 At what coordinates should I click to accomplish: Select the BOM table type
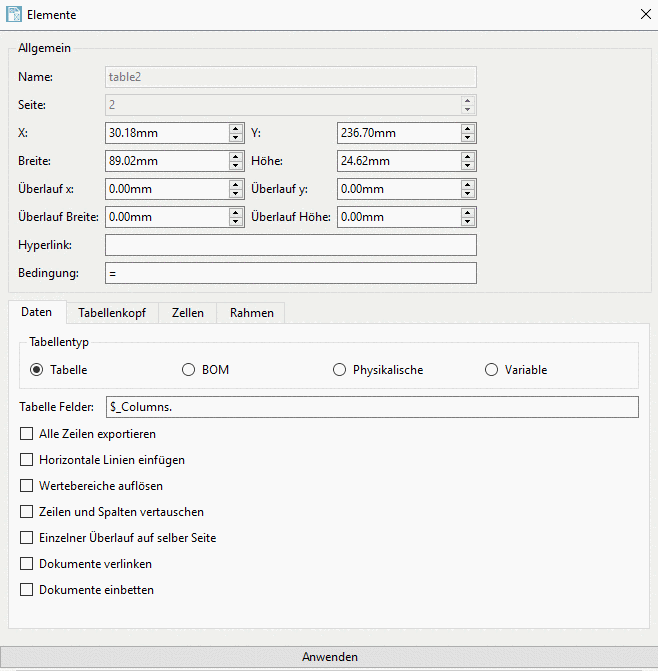(x=188, y=370)
